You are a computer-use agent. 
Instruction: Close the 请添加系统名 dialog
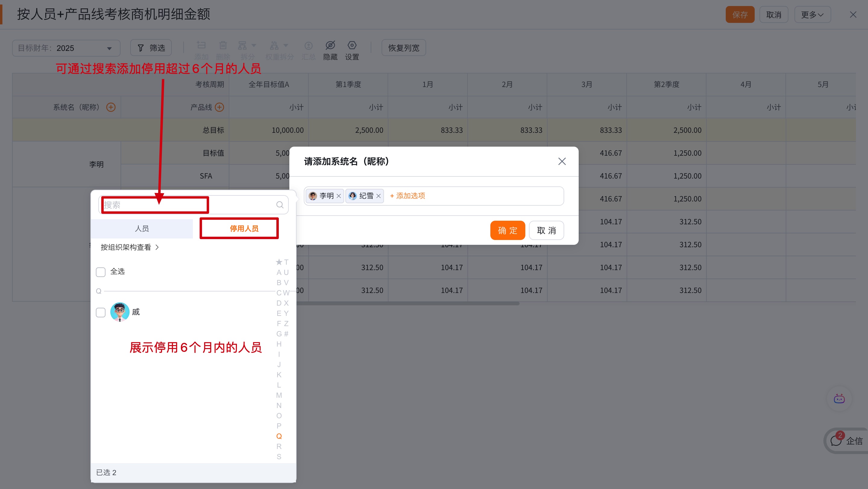point(562,161)
